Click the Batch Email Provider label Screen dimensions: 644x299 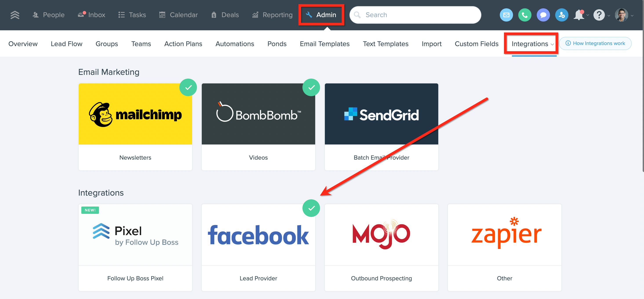381,158
